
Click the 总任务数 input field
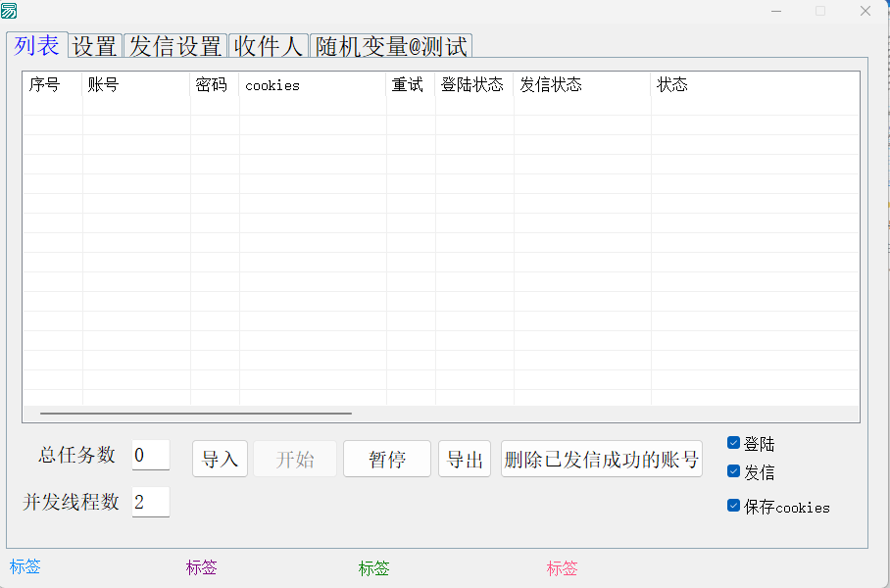(150, 455)
